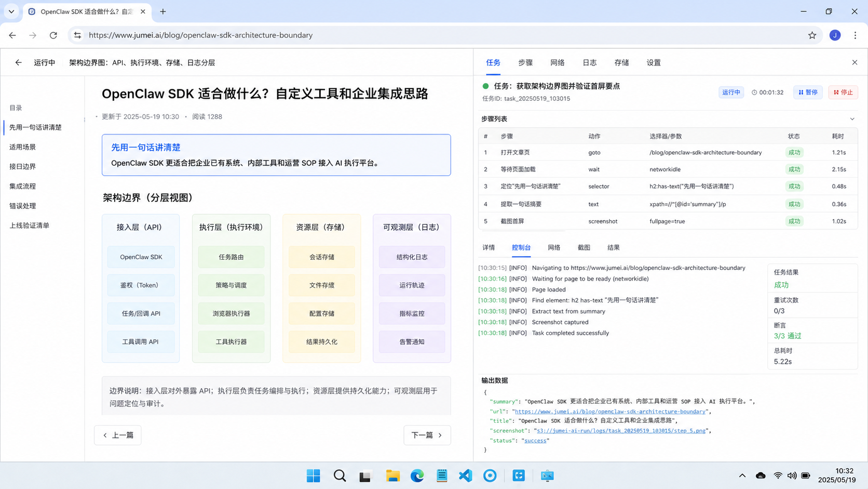Viewport: 868px width, 489px height.
Task: Open the profile avatar J
Action: pos(835,35)
